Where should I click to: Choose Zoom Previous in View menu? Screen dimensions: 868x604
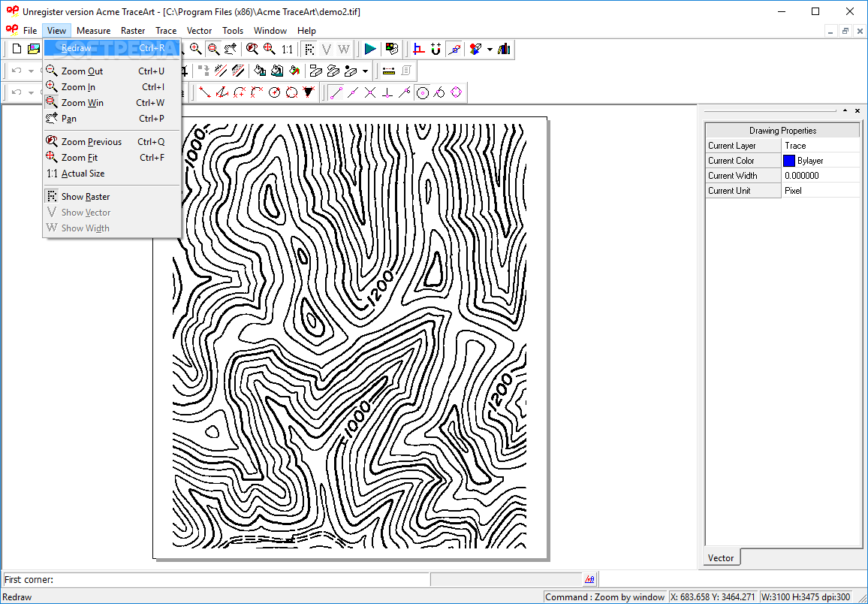coord(112,142)
